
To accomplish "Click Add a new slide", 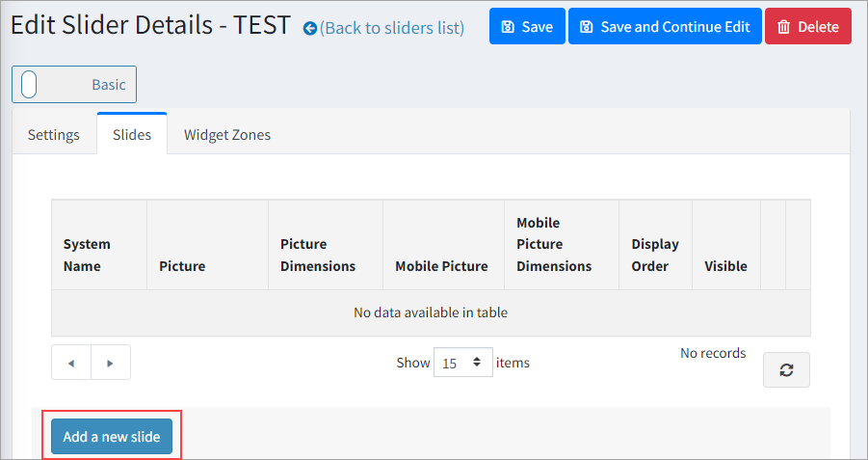I will (x=112, y=437).
